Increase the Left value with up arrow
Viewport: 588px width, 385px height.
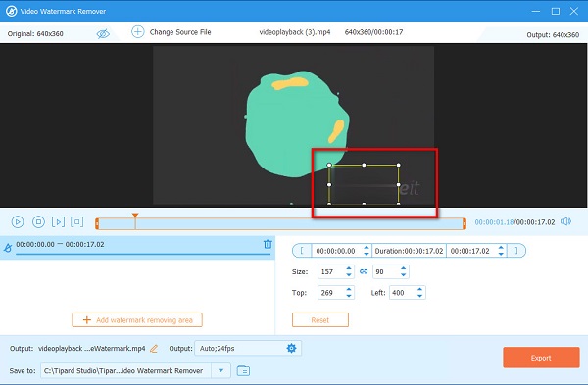420,289
